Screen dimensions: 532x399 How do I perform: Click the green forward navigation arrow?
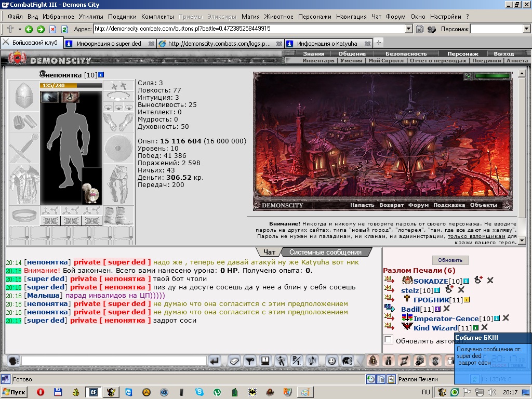41,30
